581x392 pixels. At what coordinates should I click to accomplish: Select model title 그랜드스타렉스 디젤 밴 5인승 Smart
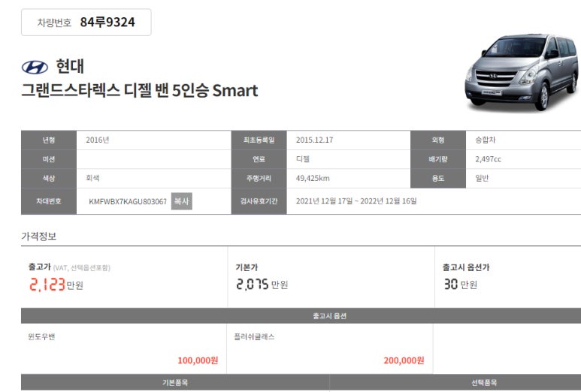pos(140,90)
